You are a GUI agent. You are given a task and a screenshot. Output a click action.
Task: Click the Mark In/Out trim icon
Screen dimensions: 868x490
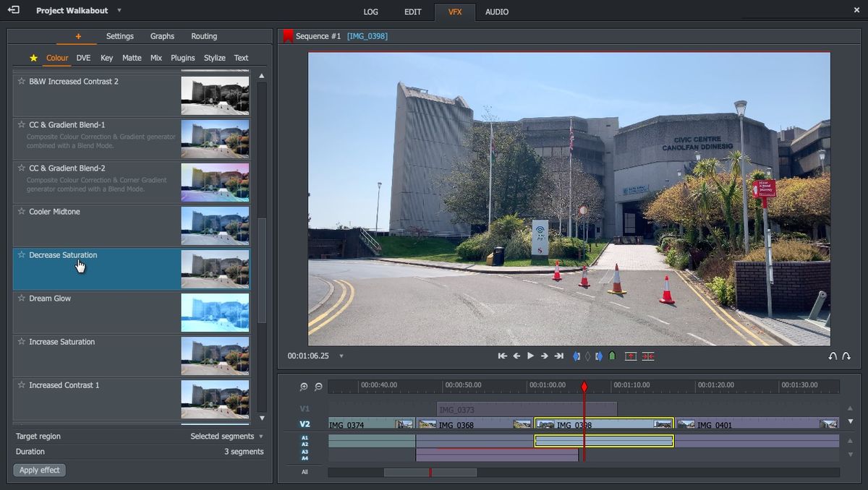[x=647, y=356]
